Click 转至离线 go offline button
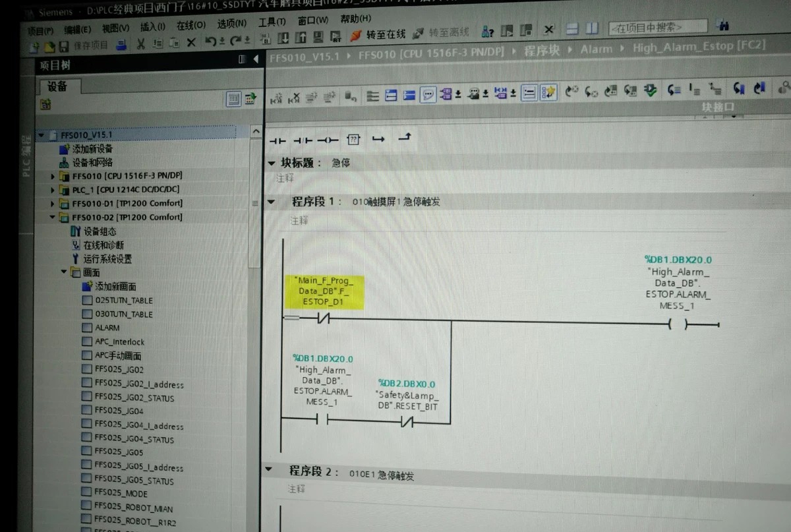This screenshot has width=791, height=532. pyautogui.click(x=441, y=32)
